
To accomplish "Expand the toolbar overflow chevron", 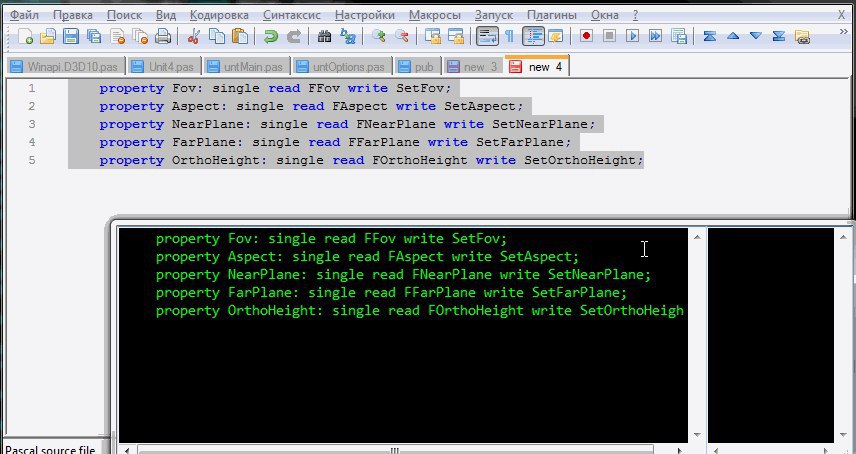I will coord(844,37).
